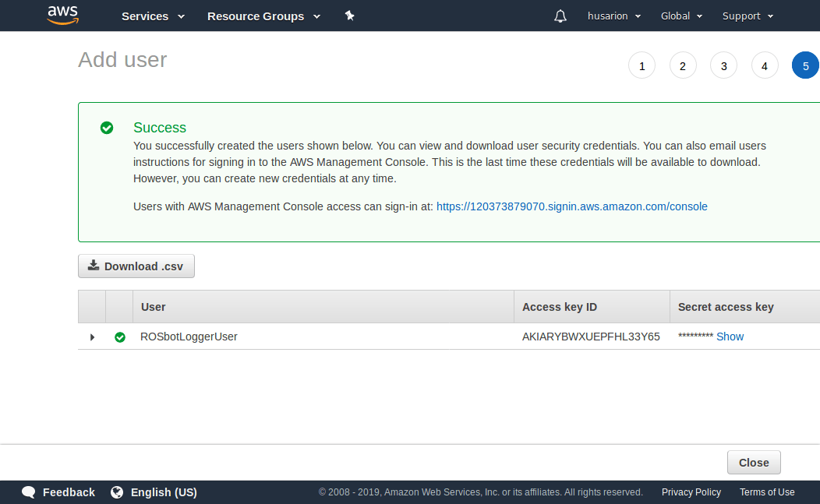Go to wizard step 4

pos(765,65)
